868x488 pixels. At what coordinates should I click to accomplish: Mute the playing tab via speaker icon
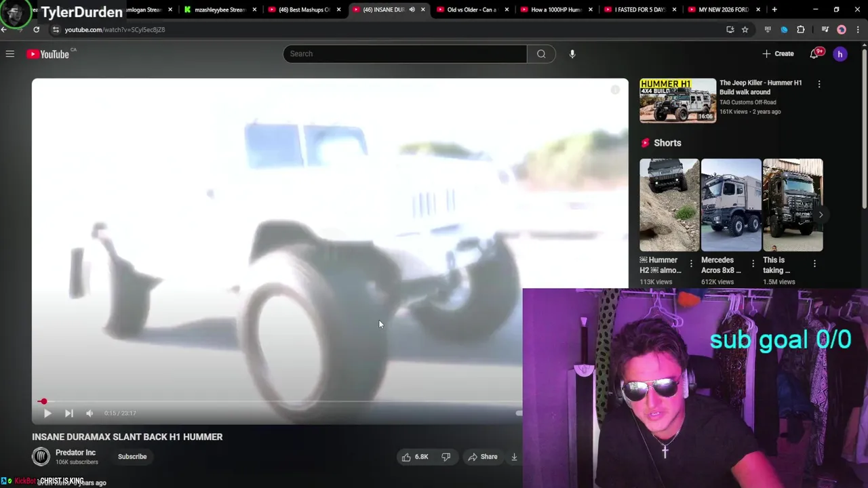[x=412, y=9]
